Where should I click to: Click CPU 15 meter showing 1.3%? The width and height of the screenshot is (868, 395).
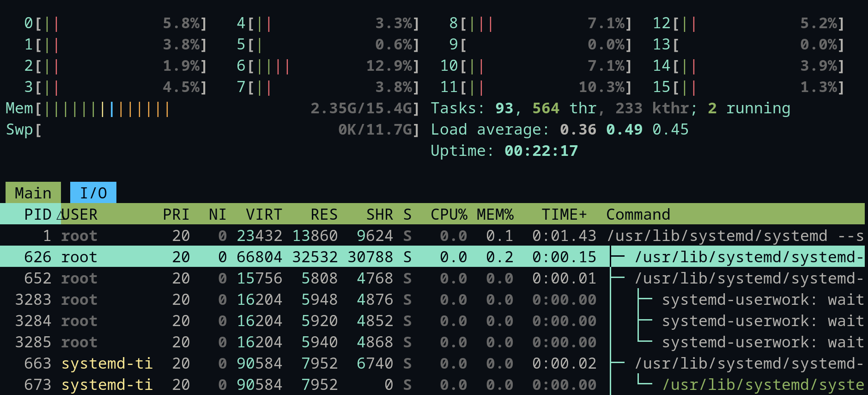[748, 87]
